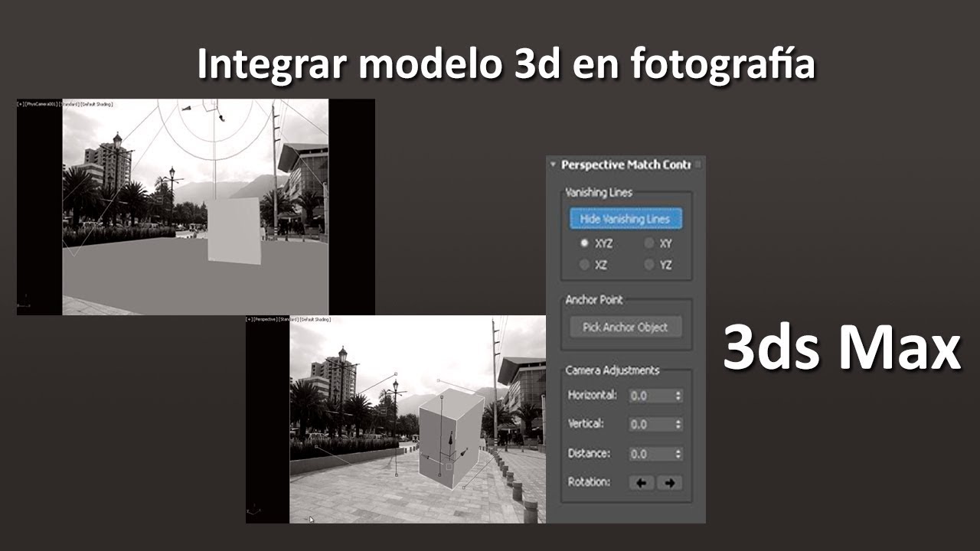Image resolution: width=980 pixels, height=551 pixels.
Task: Click axis tripod in camera viewport corner
Action: (x=24, y=301)
